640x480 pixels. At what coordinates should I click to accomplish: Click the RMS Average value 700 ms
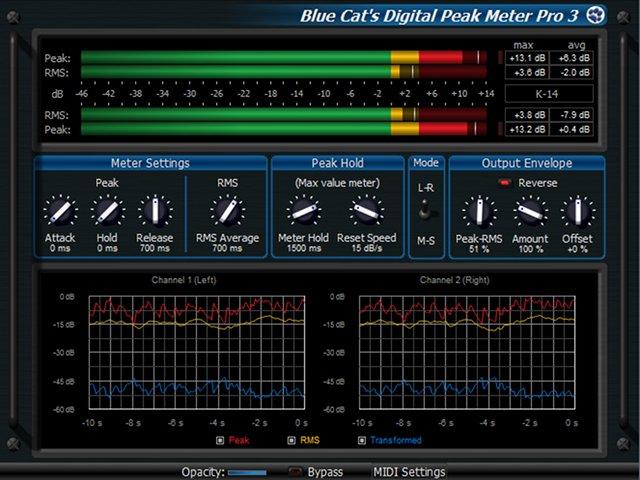tap(227, 248)
